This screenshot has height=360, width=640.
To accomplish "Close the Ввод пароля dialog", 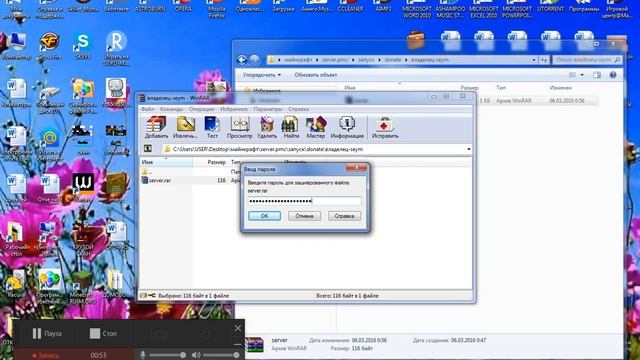I will (x=356, y=168).
